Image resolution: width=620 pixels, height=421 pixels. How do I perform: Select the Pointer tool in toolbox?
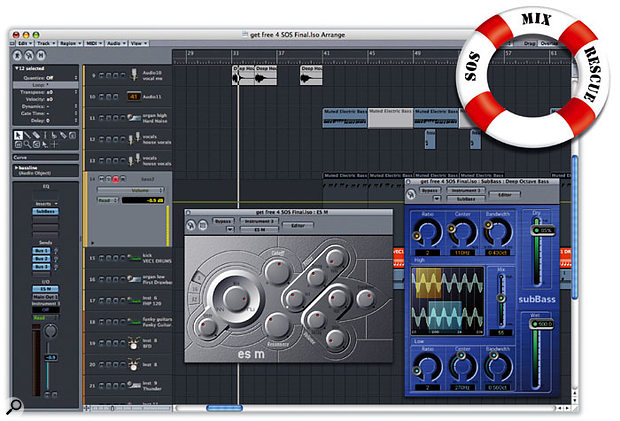[x=18, y=135]
